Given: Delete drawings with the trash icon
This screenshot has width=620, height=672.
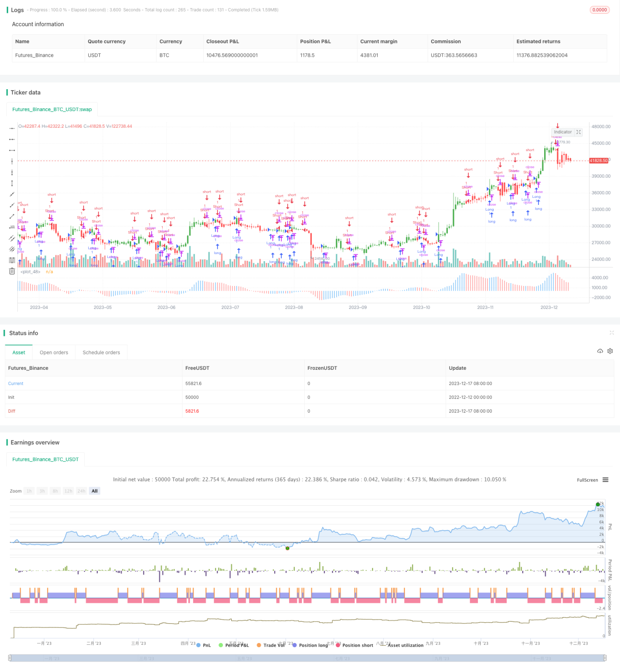Looking at the screenshot, I should click(12, 271).
